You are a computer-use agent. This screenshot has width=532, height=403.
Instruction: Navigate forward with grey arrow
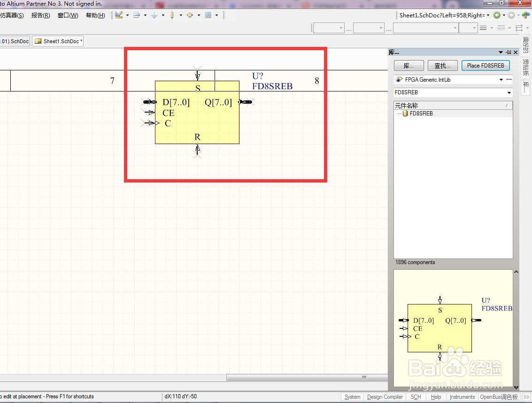coord(511,15)
